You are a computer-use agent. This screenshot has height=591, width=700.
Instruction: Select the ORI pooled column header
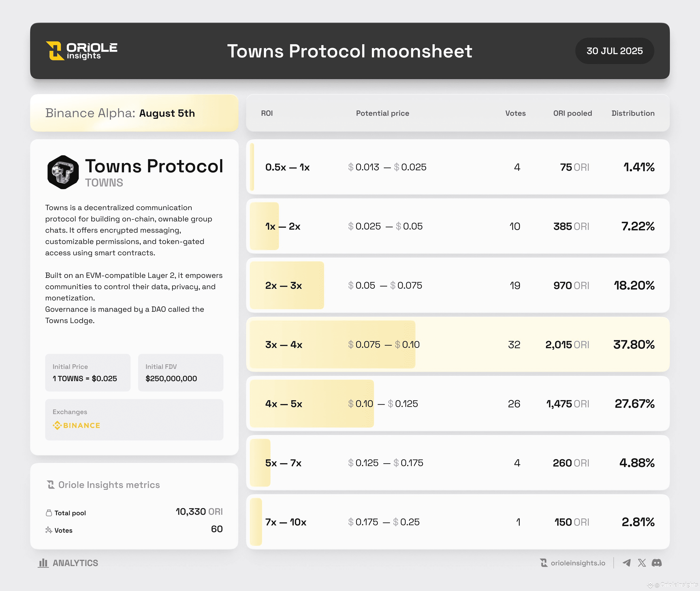(573, 113)
